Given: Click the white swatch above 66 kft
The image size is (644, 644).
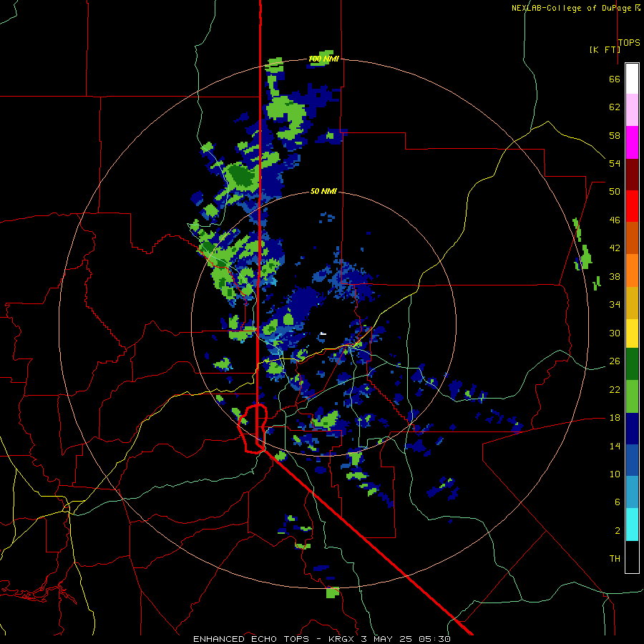Looking at the screenshot, I should click(632, 79).
